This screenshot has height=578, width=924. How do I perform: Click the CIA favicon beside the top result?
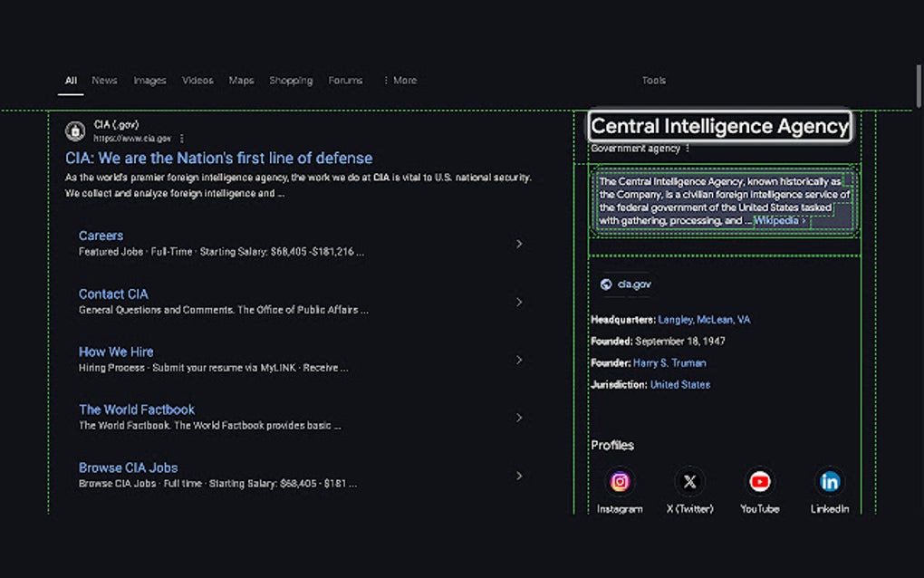pyautogui.click(x=75, y=130)
